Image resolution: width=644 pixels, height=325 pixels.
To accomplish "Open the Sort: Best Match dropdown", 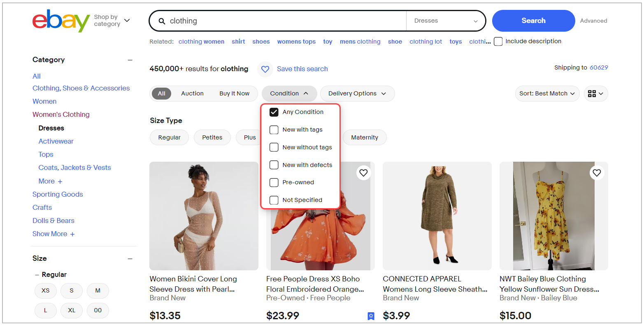I will 547,93.
